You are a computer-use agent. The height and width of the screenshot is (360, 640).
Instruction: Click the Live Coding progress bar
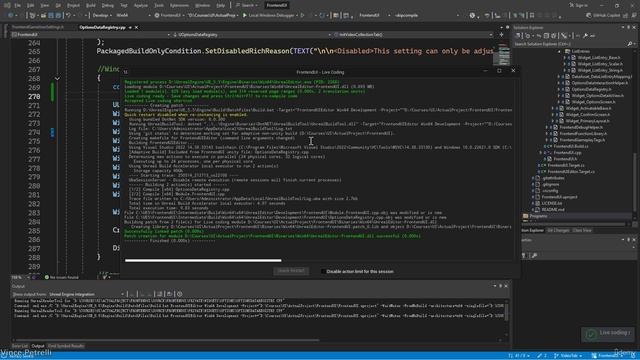[x=203, y=260]
